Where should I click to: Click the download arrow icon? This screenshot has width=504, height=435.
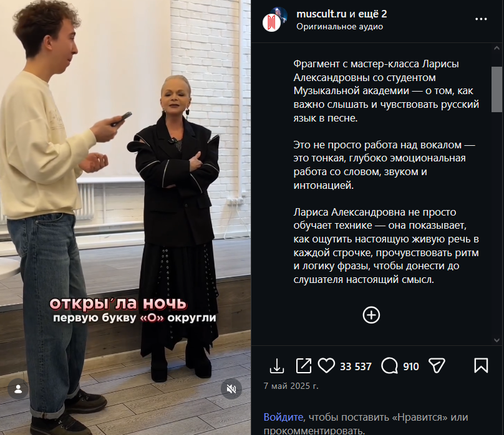277,366
